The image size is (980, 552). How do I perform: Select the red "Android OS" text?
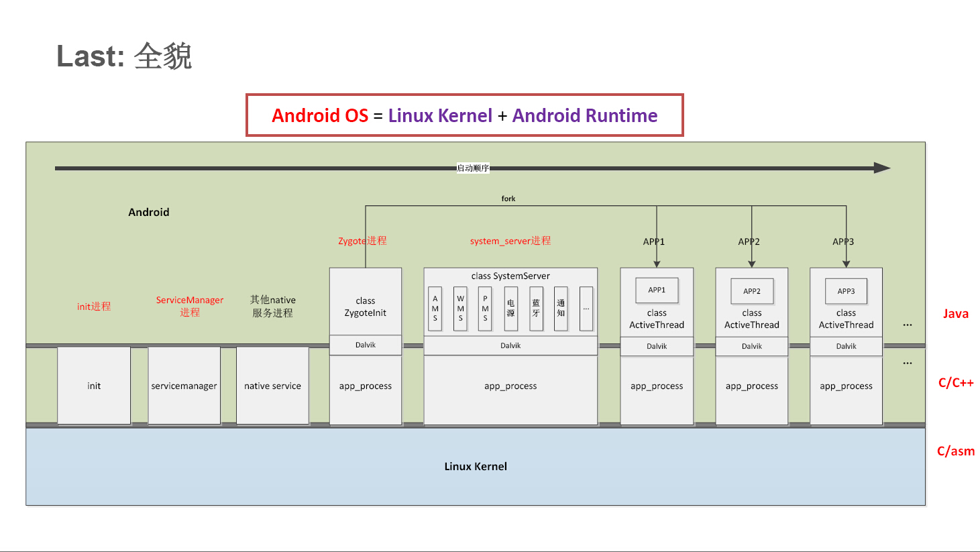(x=320, y=116)
